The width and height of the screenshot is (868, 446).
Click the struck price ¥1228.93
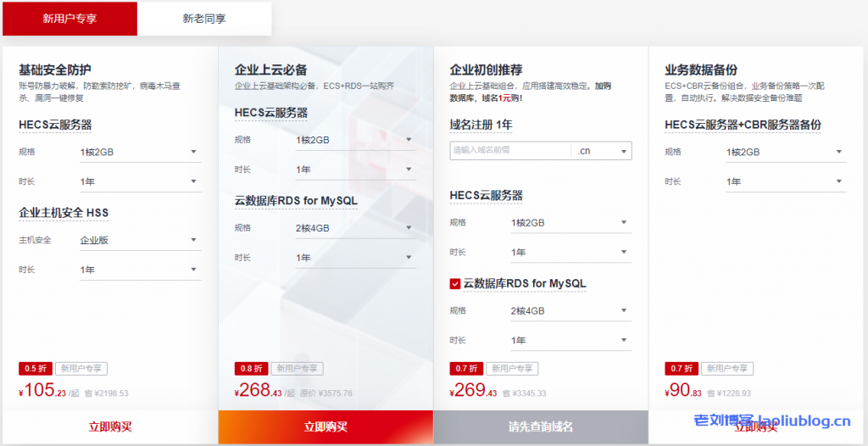coord(733,393)
